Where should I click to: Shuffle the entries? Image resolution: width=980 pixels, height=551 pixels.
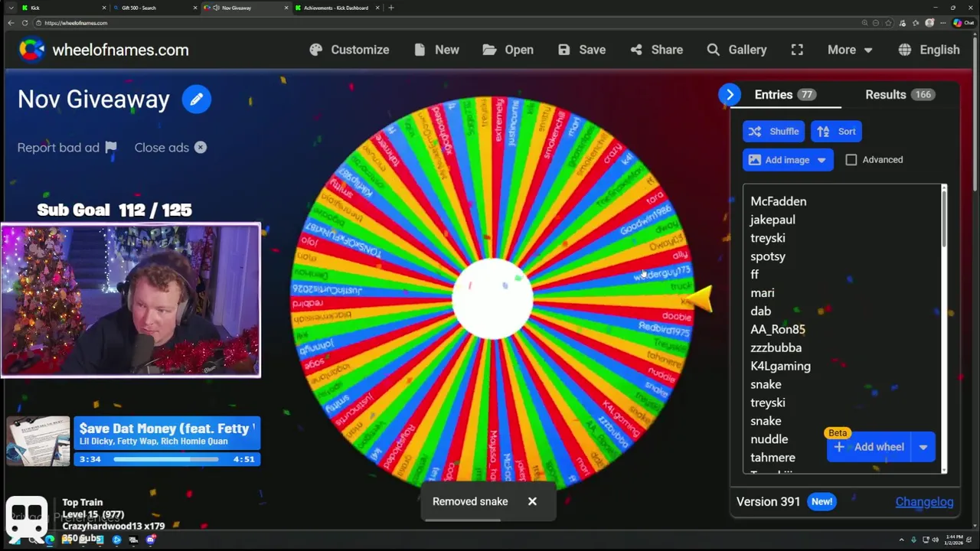(773, 132)
